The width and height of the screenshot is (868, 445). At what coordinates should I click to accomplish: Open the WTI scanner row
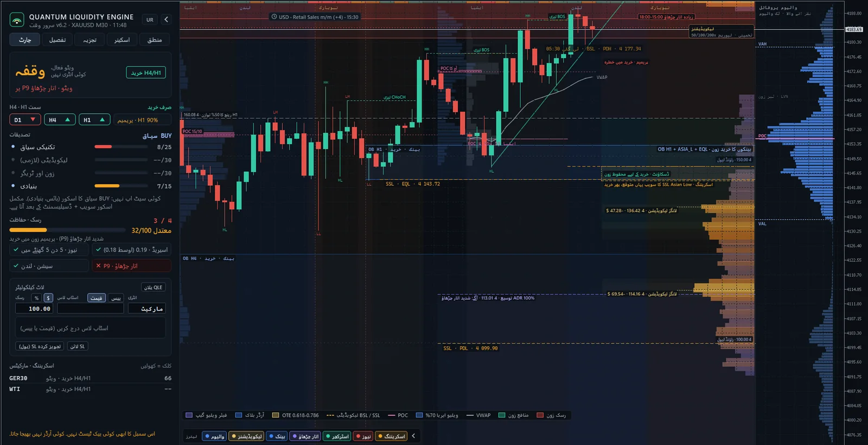click(90, 389)
